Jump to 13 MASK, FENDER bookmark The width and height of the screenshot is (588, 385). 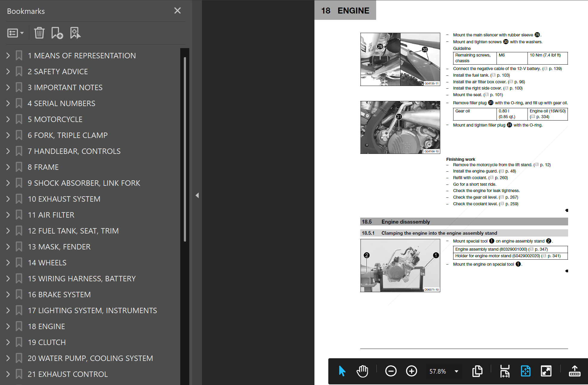tap(59, 247)
